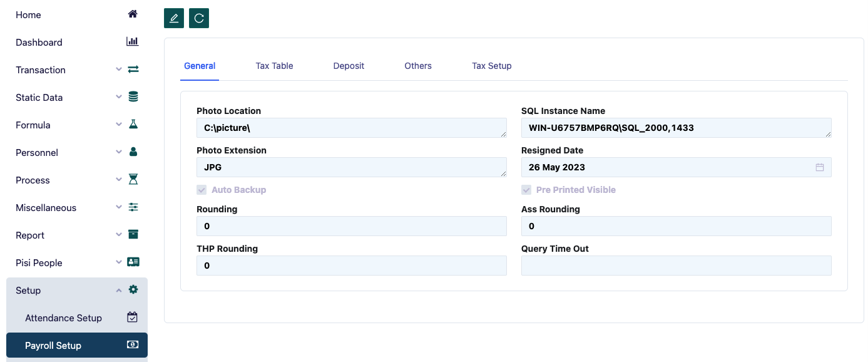Open calendar picker in Resigned Date
Screen dimensions: 868x362
pyautogui.click(x=820, y=167)
